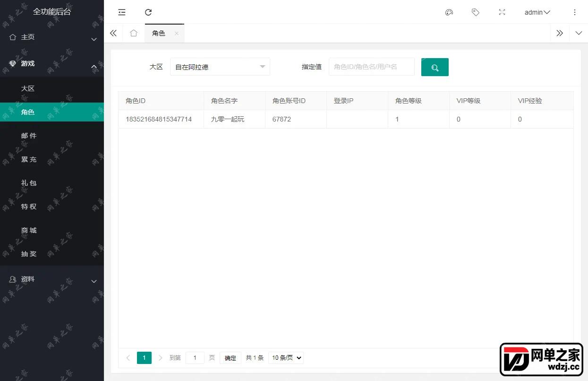
Task: Open the 大区 sidebar item
Action: tap(52, 88)
